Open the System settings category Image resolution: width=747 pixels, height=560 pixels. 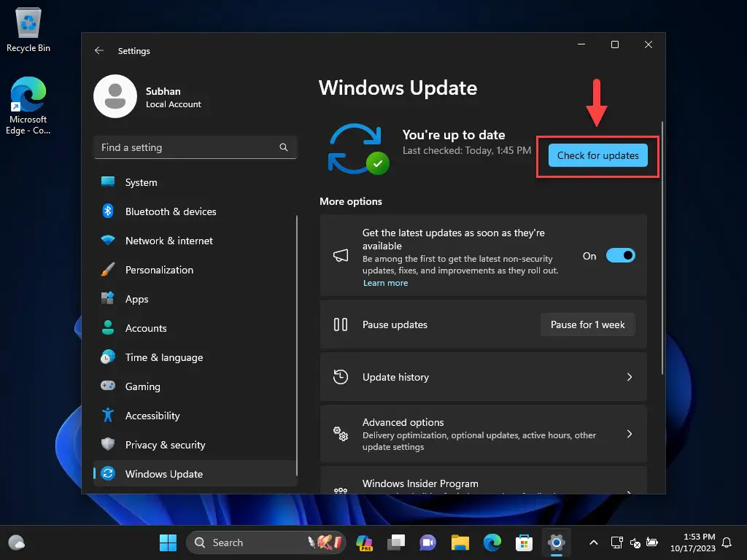[x=196, y=182]
